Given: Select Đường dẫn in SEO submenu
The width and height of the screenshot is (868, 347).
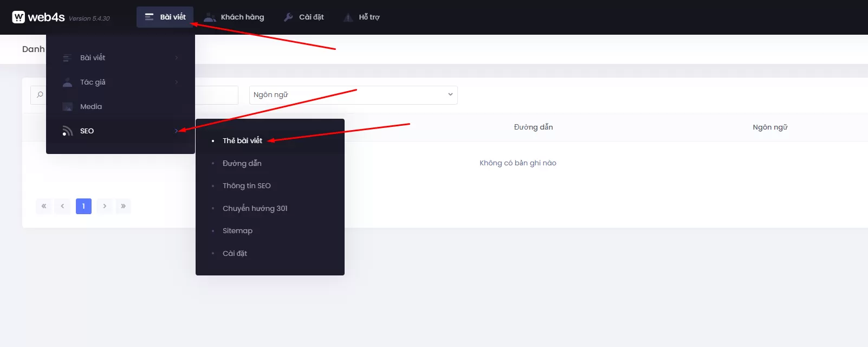Looking at the screenshot, I should click(242, 163).
